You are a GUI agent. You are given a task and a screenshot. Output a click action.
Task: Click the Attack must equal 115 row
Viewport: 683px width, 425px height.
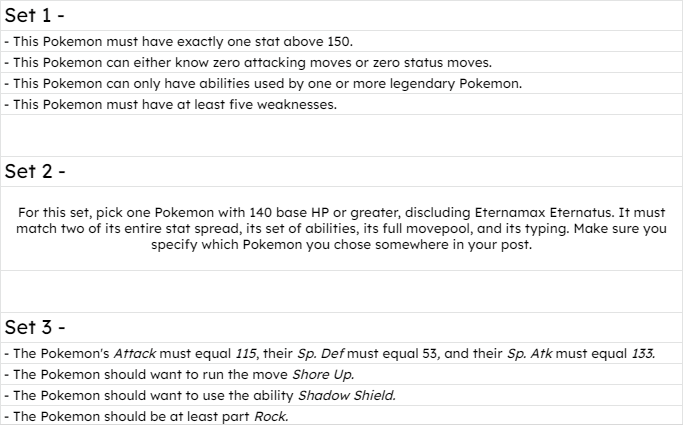coord(342,353)
